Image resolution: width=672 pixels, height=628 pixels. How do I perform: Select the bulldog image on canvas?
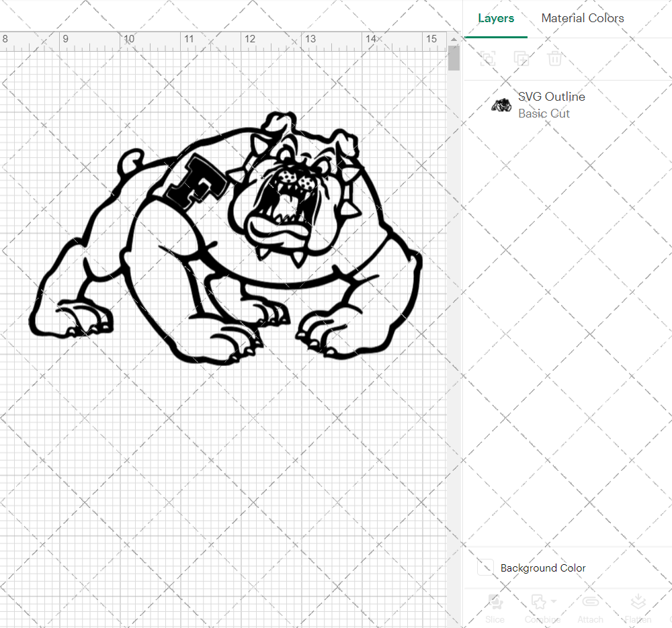[226, 238]
